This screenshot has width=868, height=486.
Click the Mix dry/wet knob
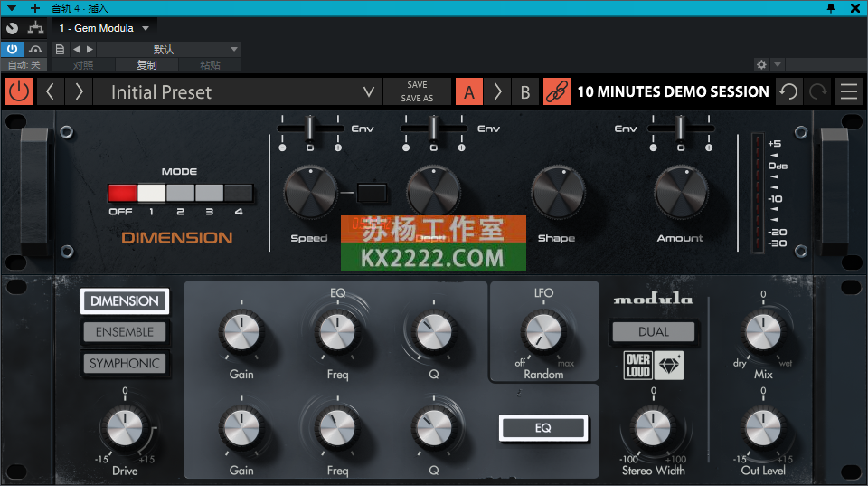tap(763, 332)
